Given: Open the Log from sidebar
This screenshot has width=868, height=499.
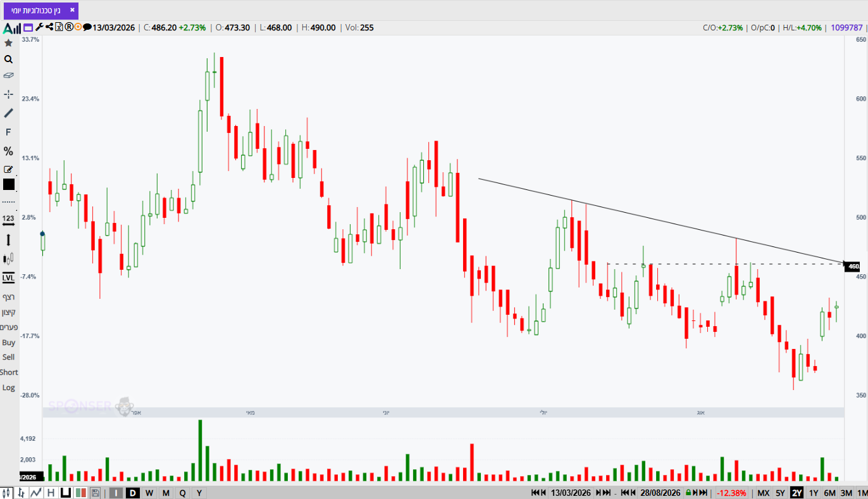Looking at the screenshot, I should 8,388.
